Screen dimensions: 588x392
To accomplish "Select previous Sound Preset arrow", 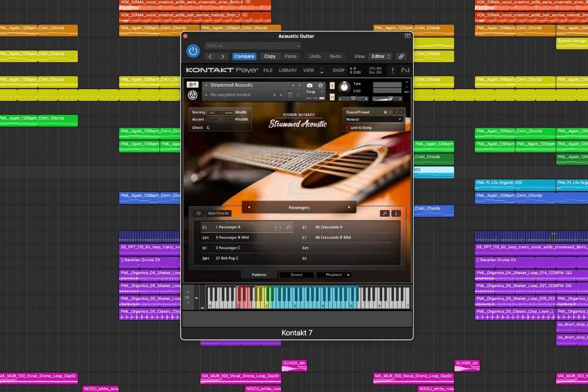I will 396,112.
